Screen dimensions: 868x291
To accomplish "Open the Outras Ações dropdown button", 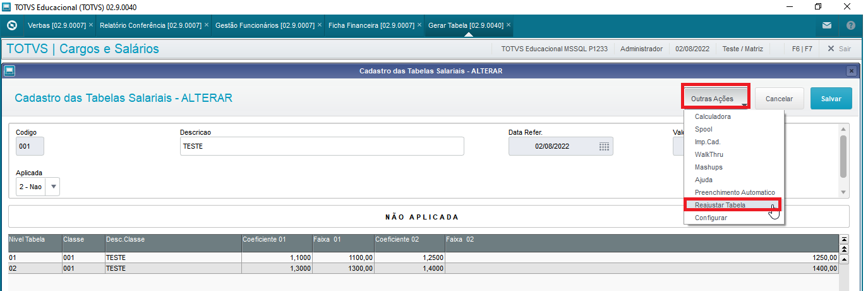I will (x=716, y=99).
